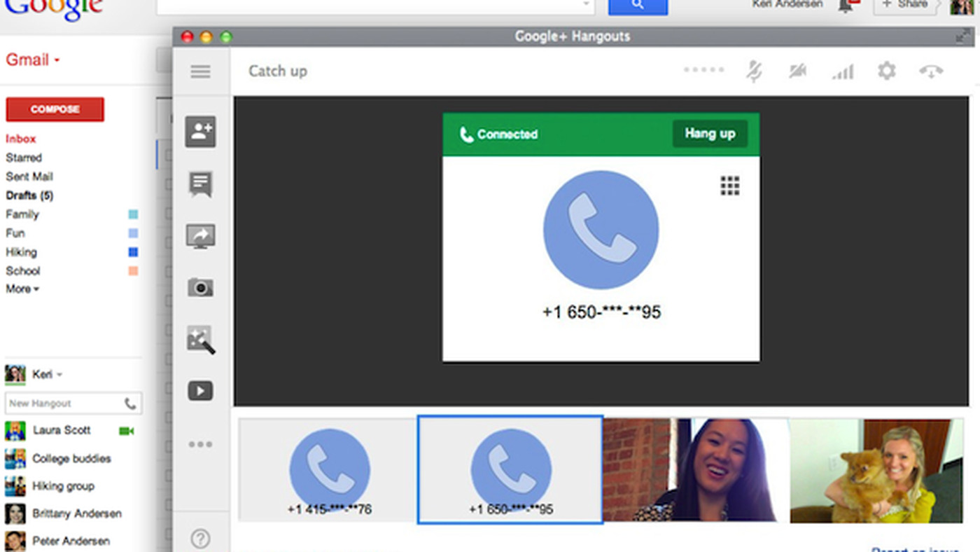Click the blue Google search button
Image resolution: width=980 pixels, height=552 pixels.
(x=638, y=6)
